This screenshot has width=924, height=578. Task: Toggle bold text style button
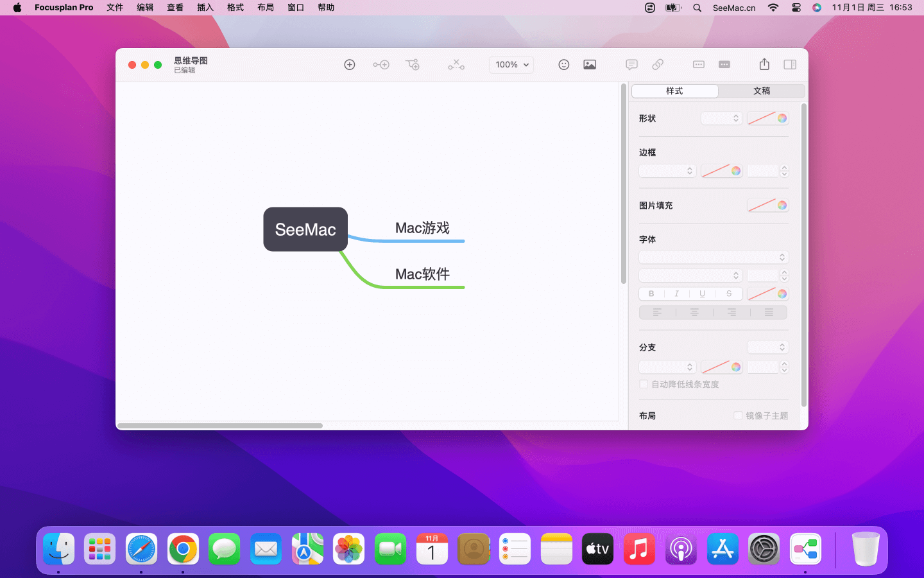(x=651, y=293)
